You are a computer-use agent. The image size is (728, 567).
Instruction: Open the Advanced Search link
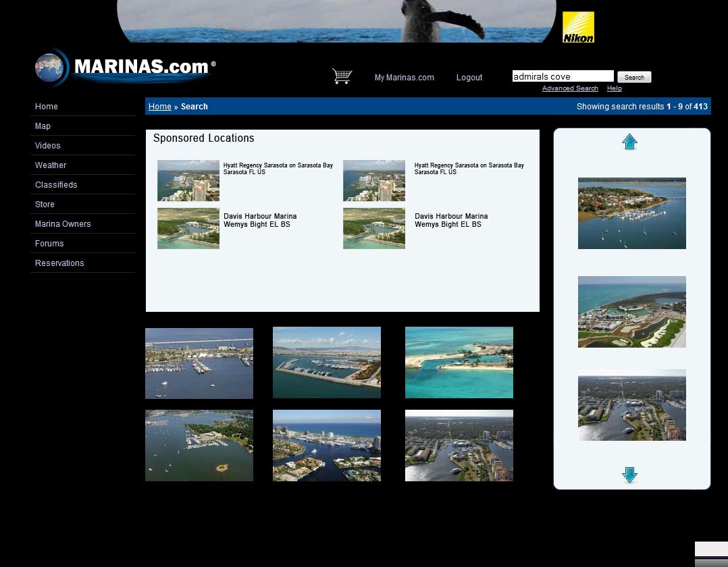(570, 88)
